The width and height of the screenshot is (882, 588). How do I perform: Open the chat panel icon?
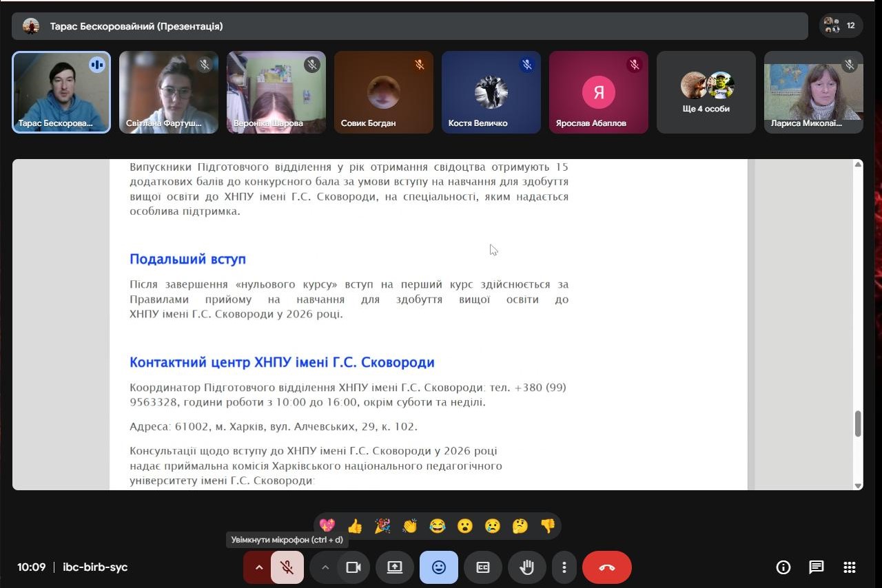coord(816,567)
